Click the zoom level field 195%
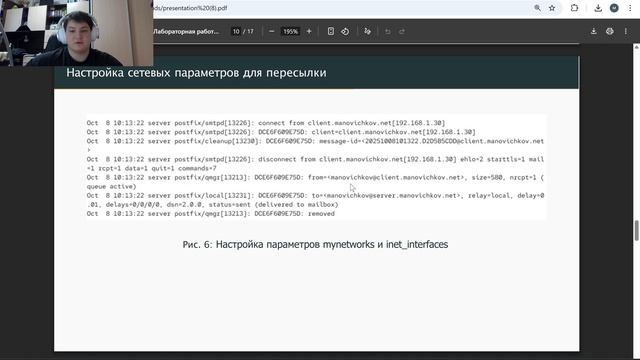Viewport: 640px width, 360px height. tap(291, 31)
